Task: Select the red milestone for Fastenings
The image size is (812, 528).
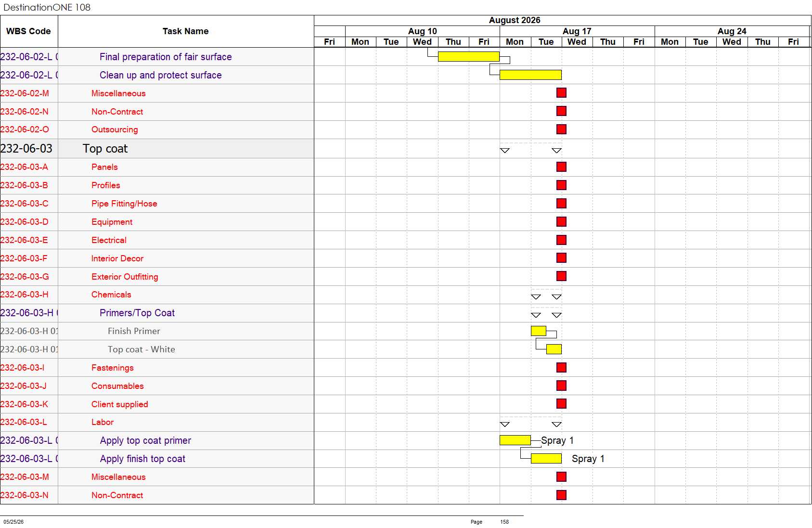Action: 561,368
